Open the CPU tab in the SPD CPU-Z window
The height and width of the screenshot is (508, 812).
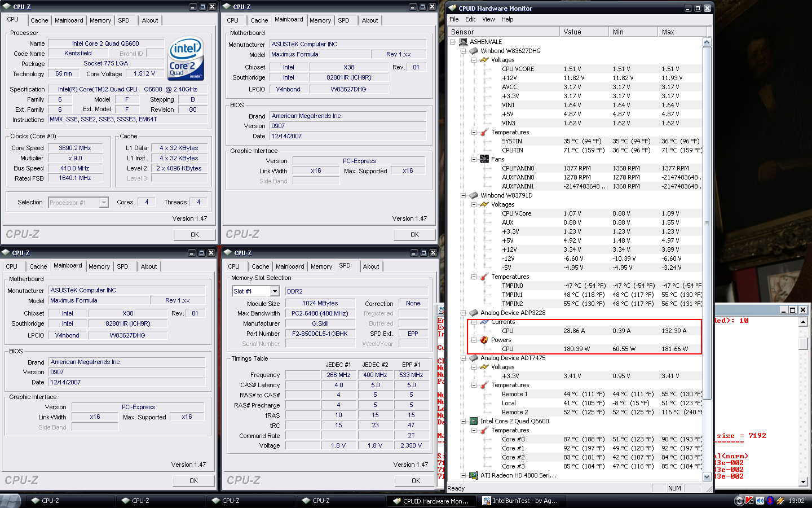point(234,266)
